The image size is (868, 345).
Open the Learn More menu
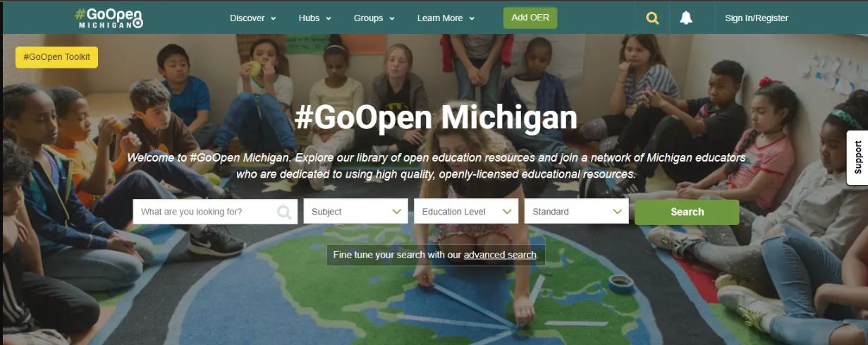tap(446, 18)
